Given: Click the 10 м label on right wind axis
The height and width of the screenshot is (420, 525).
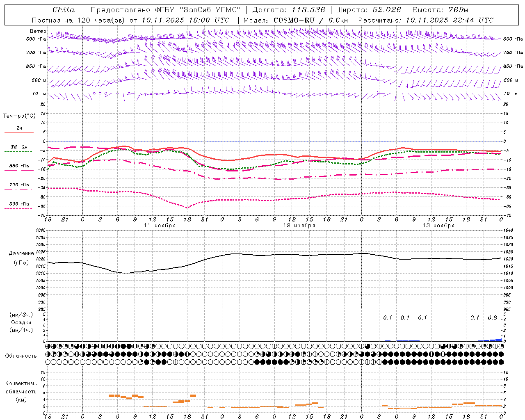Looking at the screenshot, I should pyautogui.click(x=511, y=94).
